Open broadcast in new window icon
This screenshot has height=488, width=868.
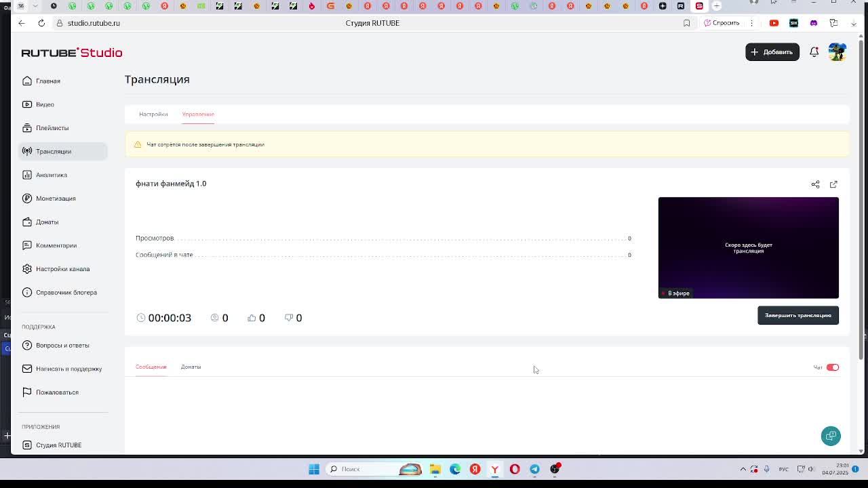[833, 184]
